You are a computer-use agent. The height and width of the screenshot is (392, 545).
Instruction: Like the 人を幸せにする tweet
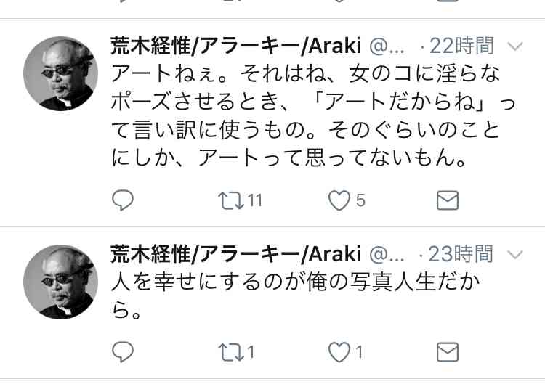pos(339,352)
